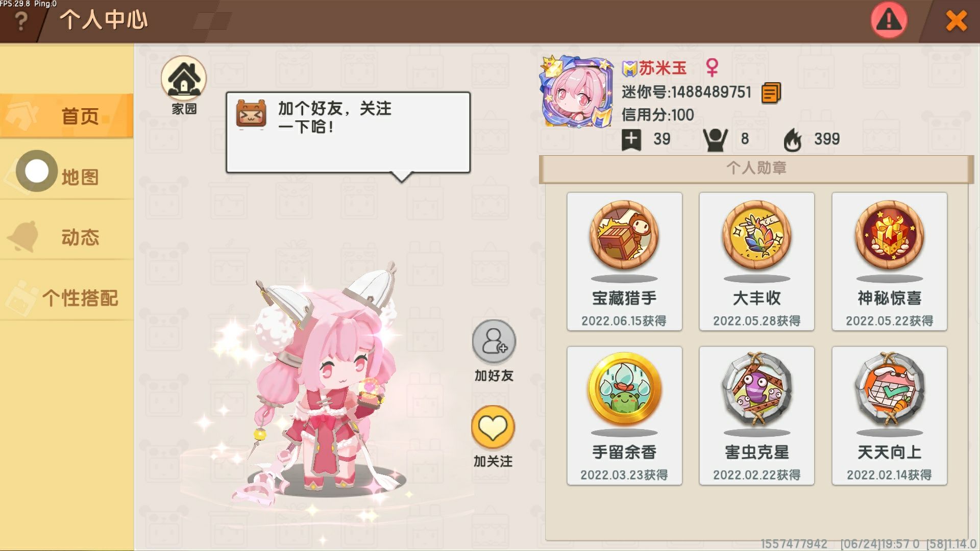980x551 pixels.
Task: Select the 个性搭配 sidebar tab
Action: tap(67, 297)
